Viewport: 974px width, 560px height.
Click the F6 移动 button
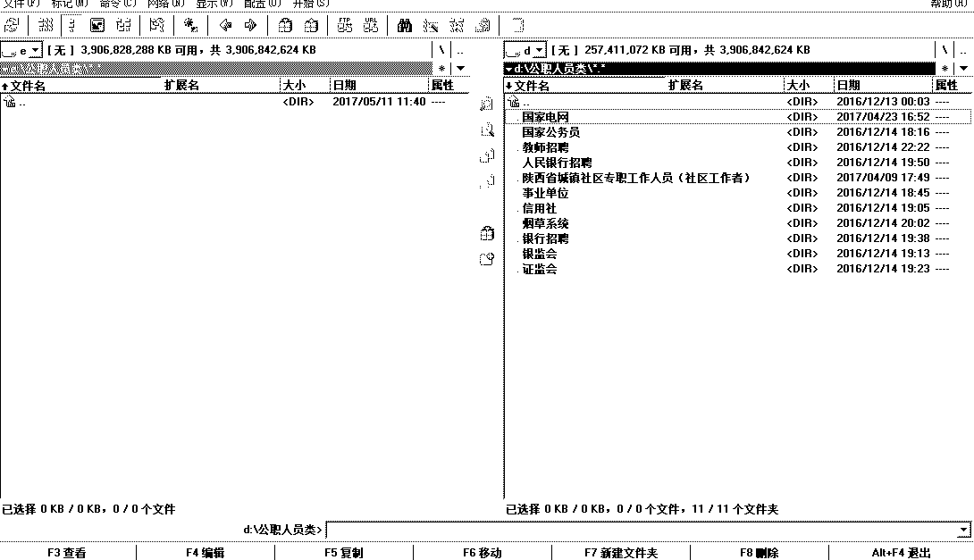click(482, 553)
